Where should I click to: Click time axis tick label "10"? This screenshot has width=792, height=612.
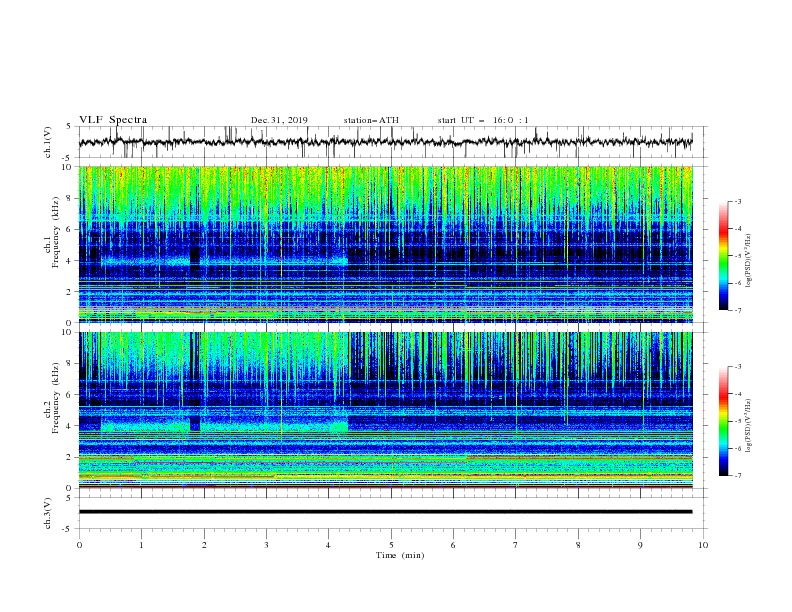coord(703,545)
